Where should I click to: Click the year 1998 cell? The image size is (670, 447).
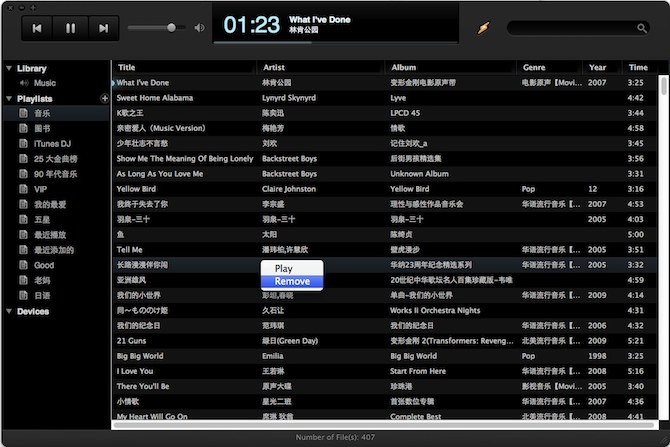[x=597, y=356]
